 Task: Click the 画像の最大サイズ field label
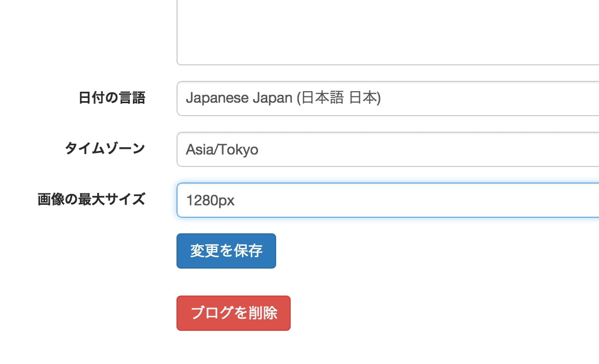click(x=91, y=199)
